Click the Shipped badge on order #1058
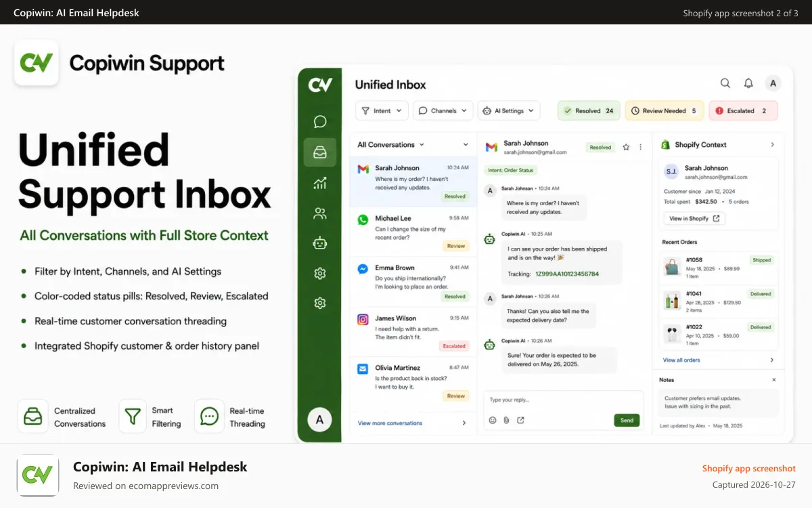Image resolution: width=812 pixels, height=508 pixels. [x=762, y=260]
